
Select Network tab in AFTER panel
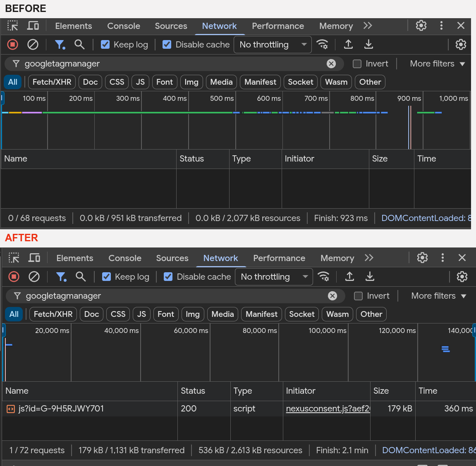pos(221,258)
